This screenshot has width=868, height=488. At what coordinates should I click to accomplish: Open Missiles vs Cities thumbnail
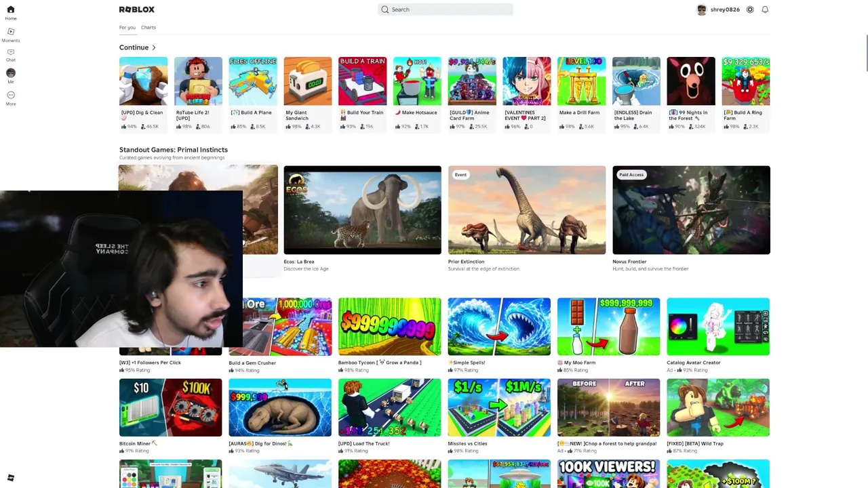click(x=499, y=407)
